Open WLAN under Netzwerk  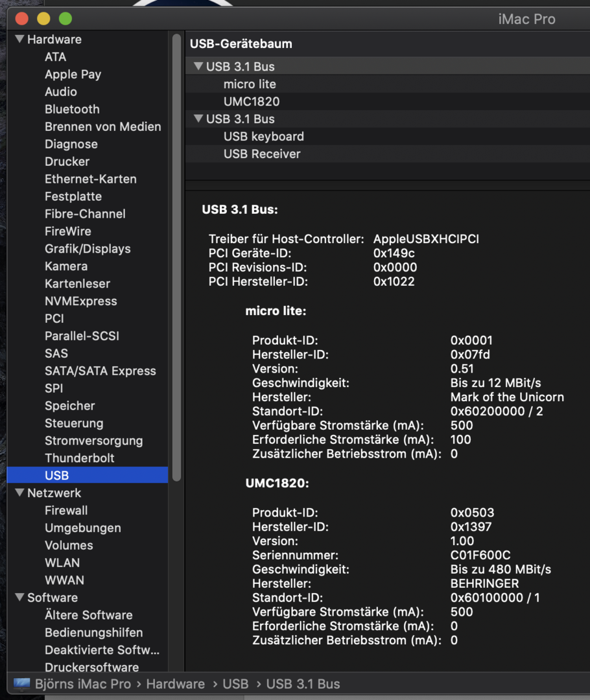[x=62, y=563]
